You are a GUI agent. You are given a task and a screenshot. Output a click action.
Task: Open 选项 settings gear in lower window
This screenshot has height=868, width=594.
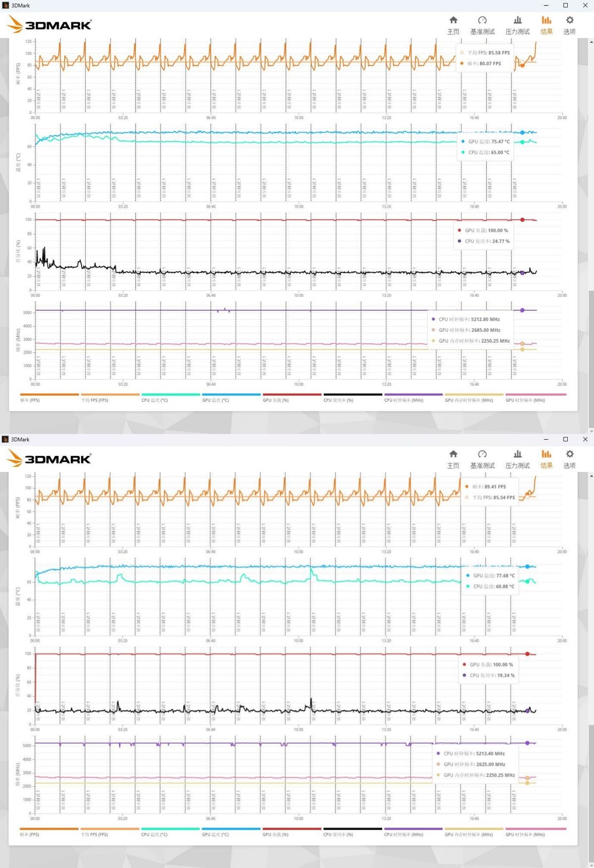(x=569, y=459)
